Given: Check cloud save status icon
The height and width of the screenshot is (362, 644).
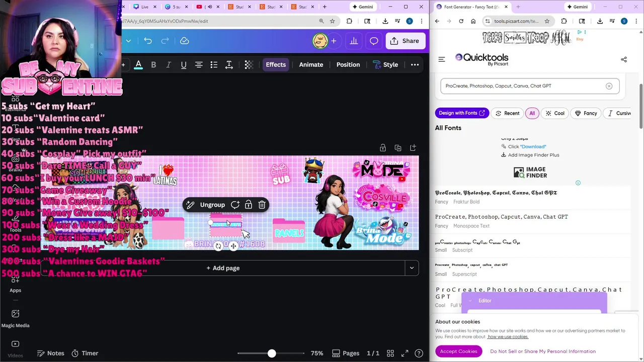Looking at the screenshot, I should coord(185,41).
